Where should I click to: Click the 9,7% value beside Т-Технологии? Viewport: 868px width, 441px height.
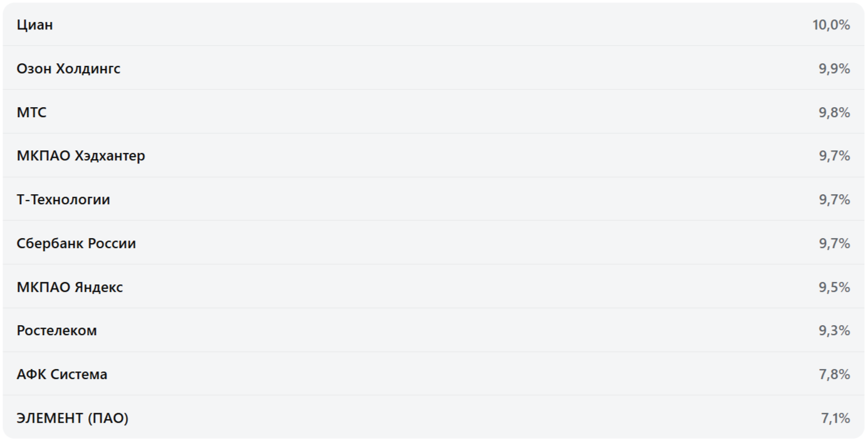coord(834,200)
